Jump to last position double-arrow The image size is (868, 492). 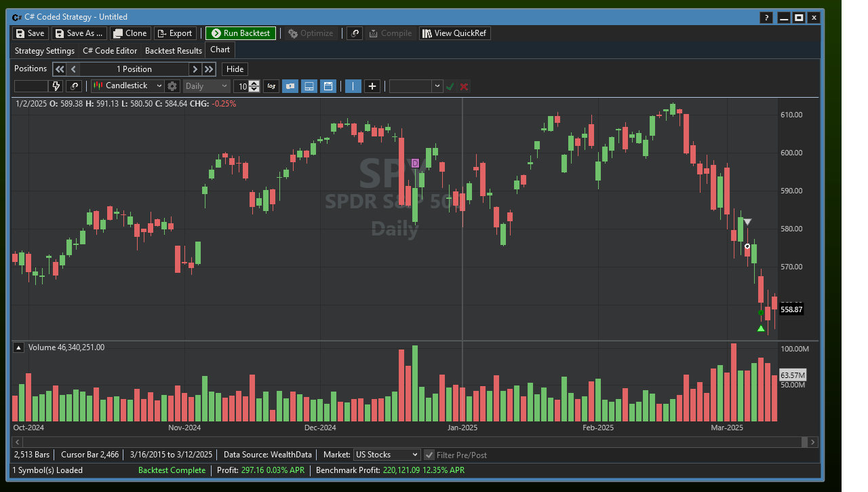(209, 69)
